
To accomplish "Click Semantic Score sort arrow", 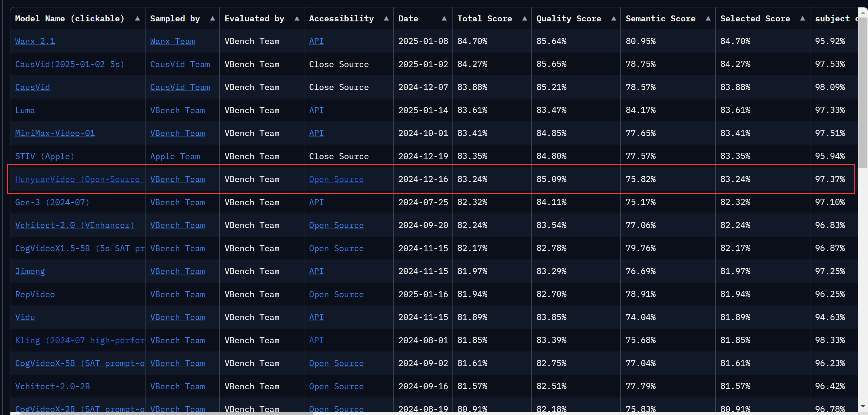I will pyautogui.click(x=708, y=18).
